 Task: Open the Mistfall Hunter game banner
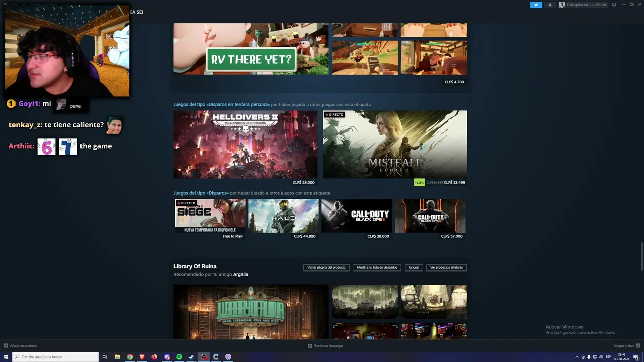click(x=394, y=145)
